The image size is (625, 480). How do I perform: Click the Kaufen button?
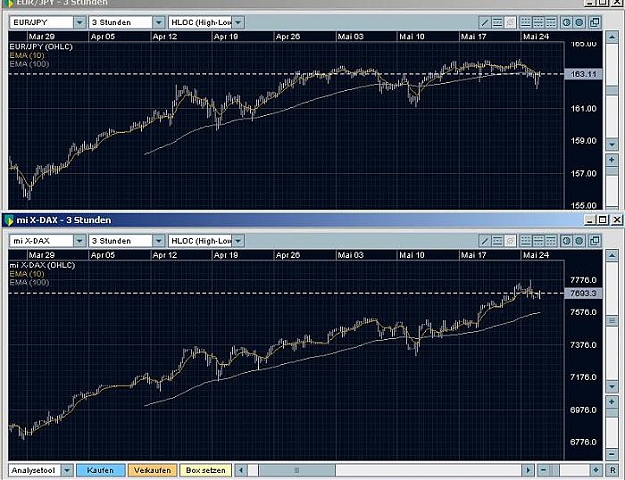[x=100, y=470]
